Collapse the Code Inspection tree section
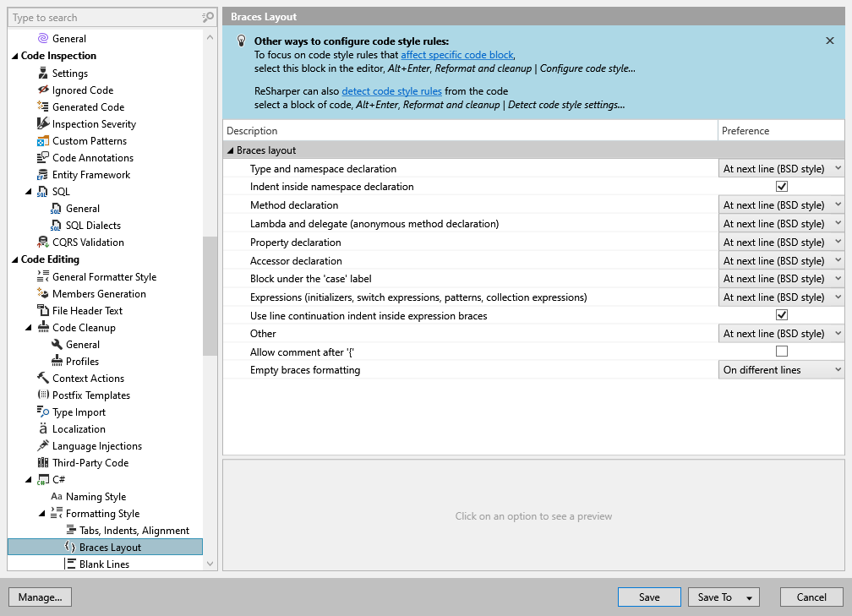 [x=14, y=57]
